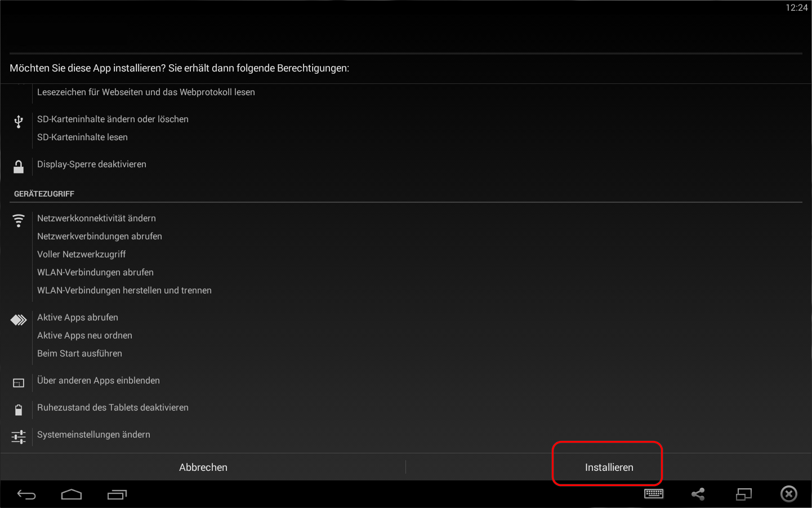Image resolution: width=812 pixels, height=508 pixels.
Task: Click the lock icon beside Display-Sperre
Action: 19,166
